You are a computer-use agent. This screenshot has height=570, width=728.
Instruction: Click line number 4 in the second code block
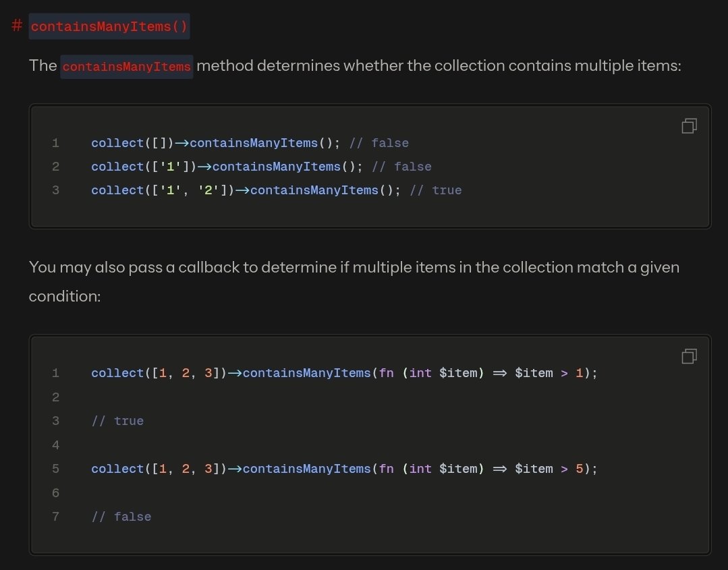tap(56, 445)
